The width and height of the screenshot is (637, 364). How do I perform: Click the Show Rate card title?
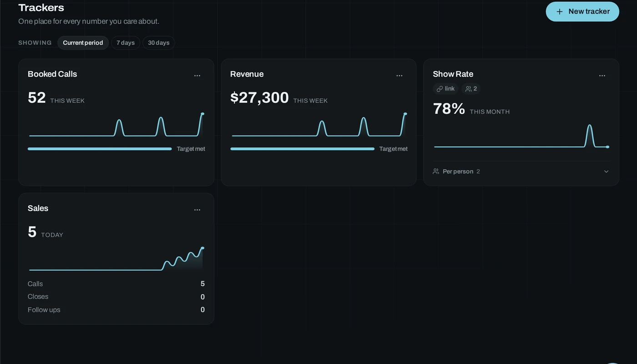453,74
